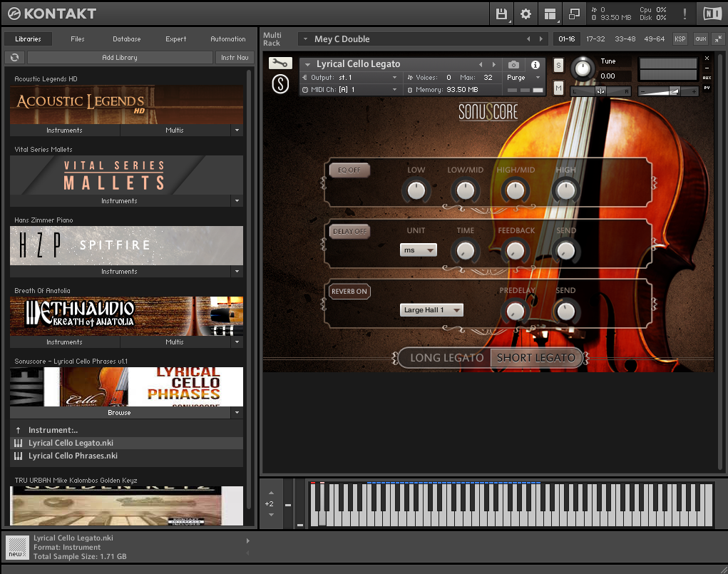
Task: Open Breath Of Anatolia Multis
Action: 175,342
